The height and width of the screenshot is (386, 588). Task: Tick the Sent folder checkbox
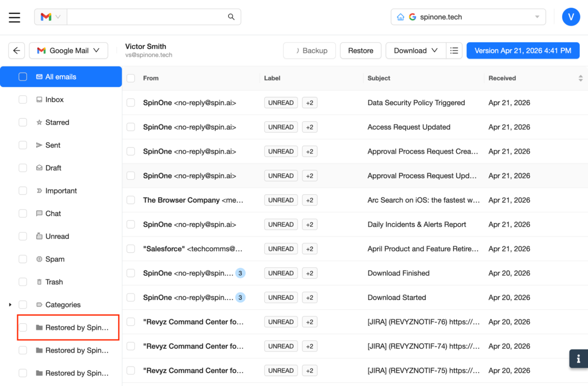(x=23, y=145)
